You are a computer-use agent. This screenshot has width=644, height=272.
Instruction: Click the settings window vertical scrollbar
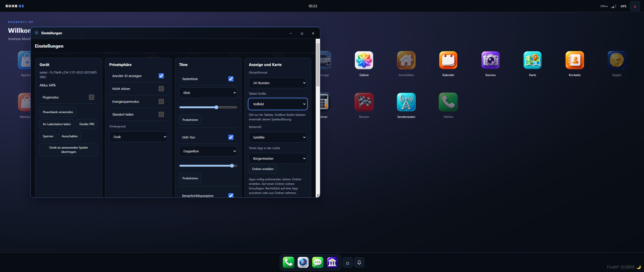[x=318, y=65]
